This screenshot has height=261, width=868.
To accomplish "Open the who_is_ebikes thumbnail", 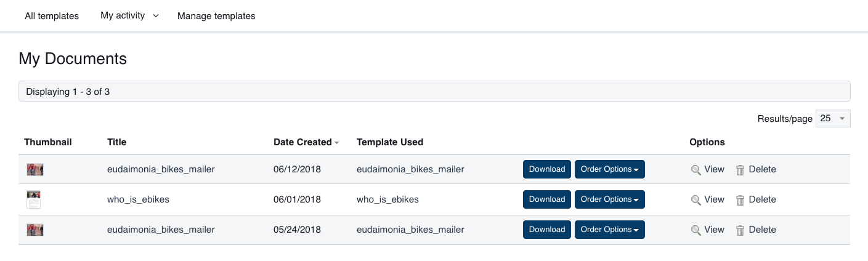I will click(34, 199).
